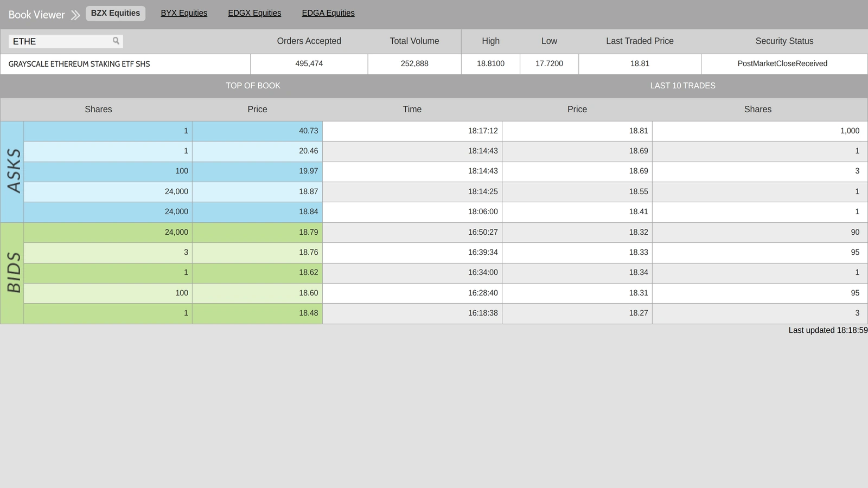The height and width of the screenshot is (488, 868).
Task: Click the Time column header
Action: (x=412, y=110)
